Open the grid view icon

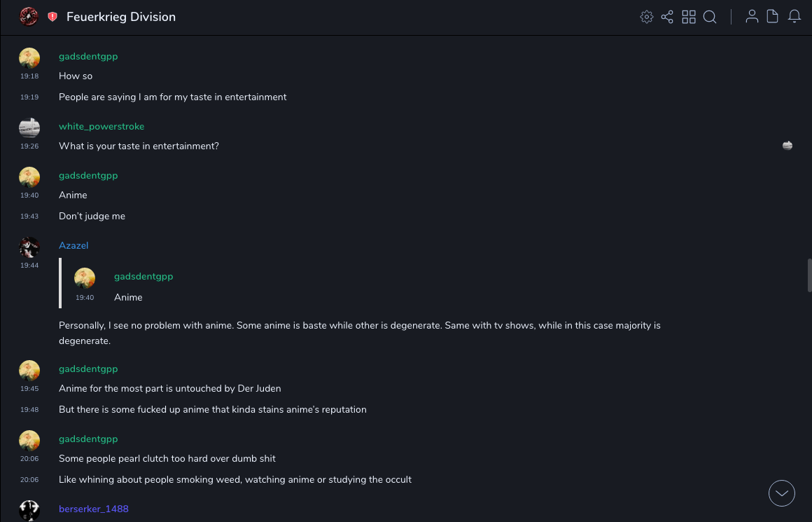point(689,17)
